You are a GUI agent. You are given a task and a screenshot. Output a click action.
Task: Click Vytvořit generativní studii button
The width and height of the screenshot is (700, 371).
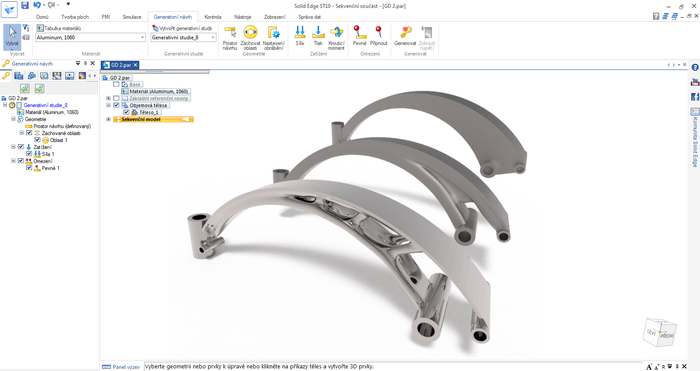(182, 28)
